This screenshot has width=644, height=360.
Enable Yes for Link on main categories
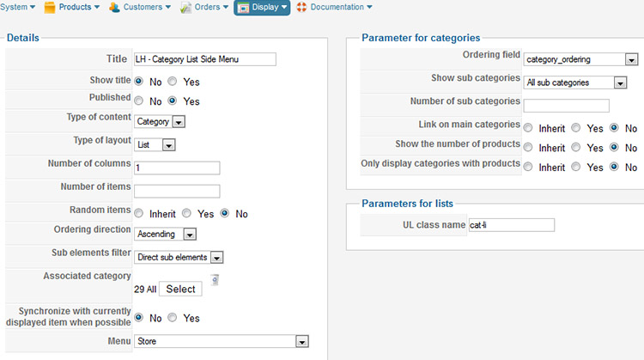coord(576,128)
